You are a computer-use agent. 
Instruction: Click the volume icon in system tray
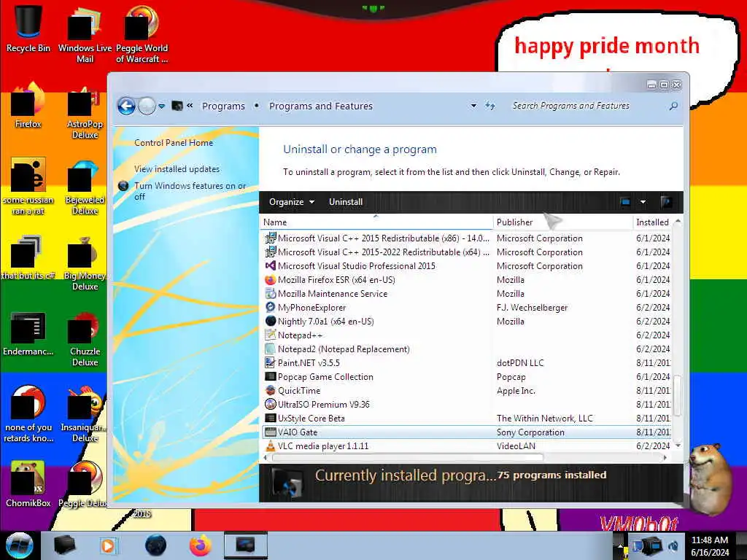[673, 545]
